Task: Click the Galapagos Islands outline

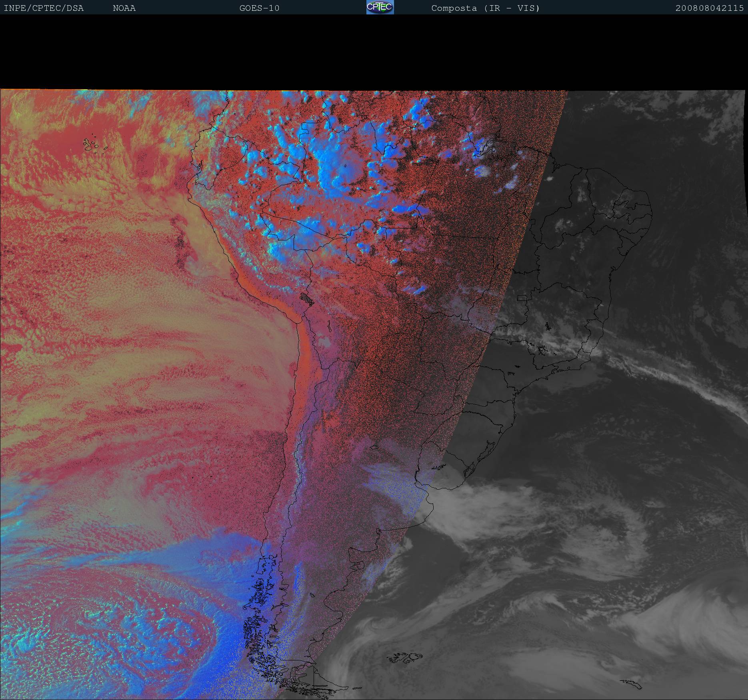Action: coord(93,146)
